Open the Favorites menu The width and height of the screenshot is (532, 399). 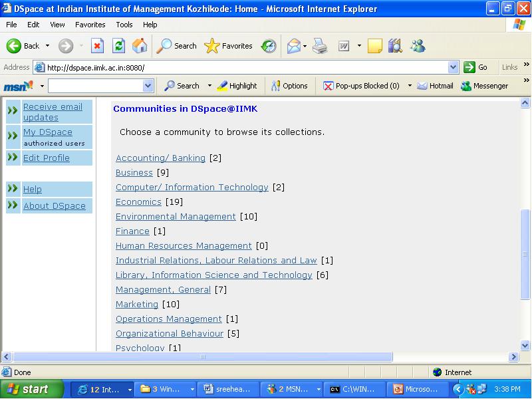coord(90,25)
